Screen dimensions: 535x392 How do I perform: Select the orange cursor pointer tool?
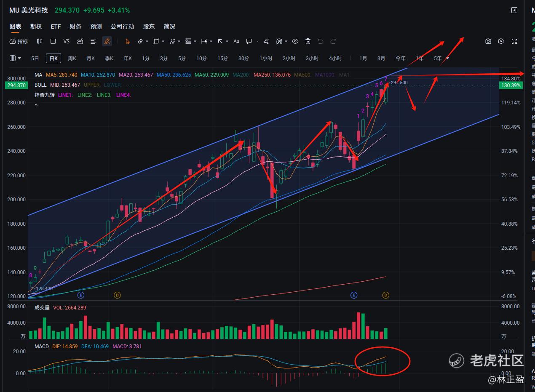click(x=128, y=41)
